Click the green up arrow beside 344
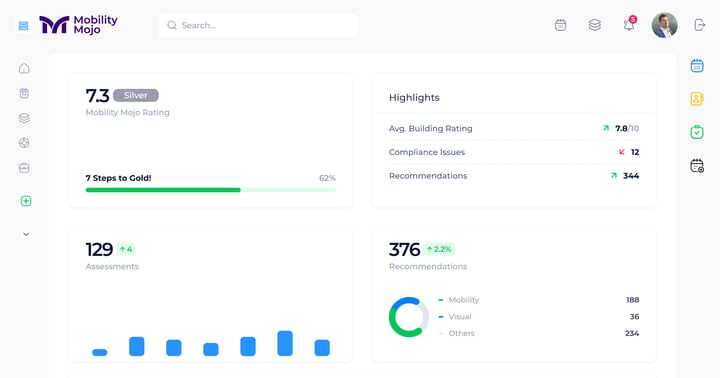This screenshot has width=720, height=378. [x=614, y=175]
